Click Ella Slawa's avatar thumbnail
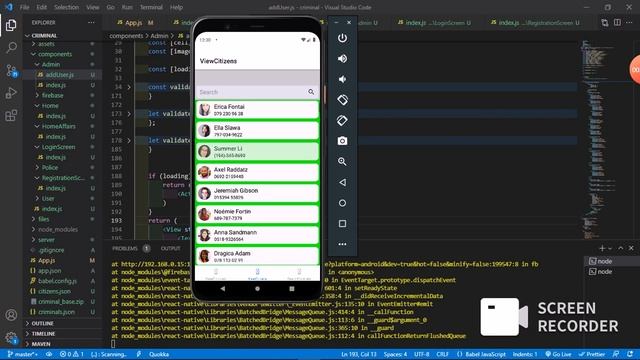The width and height of the screenshot is (640, 360). tap(204, 131)
